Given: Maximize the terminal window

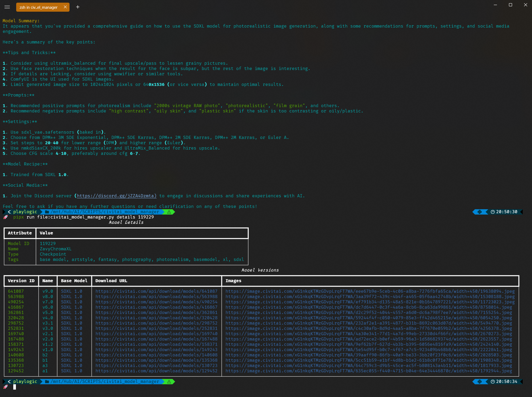Looking at the screenshot, I should 510,5.
